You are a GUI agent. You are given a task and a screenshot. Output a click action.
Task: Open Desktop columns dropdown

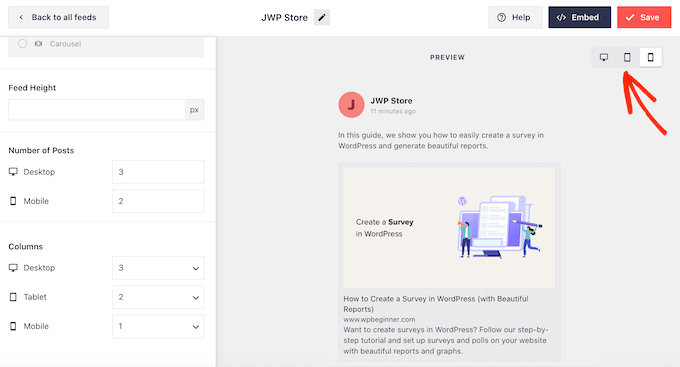tap(158, 268)
